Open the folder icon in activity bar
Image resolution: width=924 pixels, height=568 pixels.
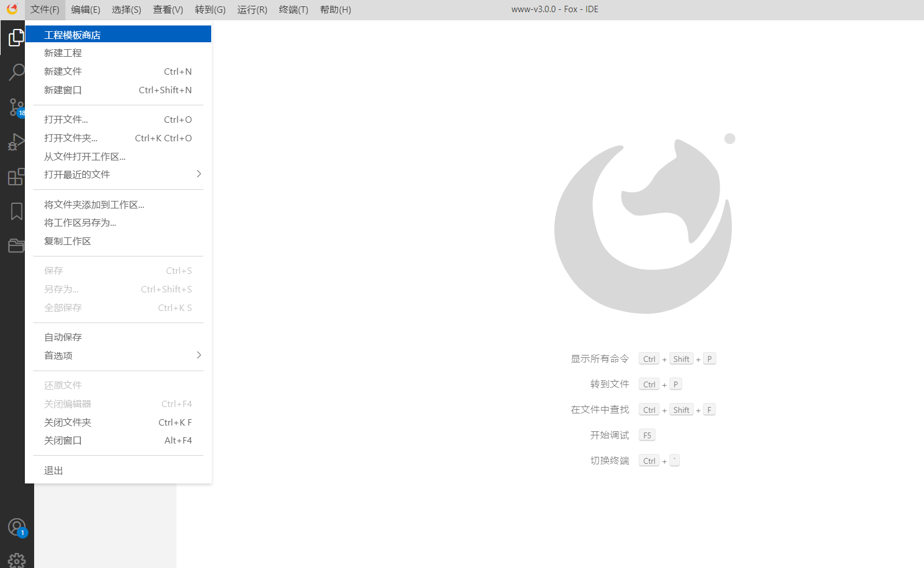[16, 245]
